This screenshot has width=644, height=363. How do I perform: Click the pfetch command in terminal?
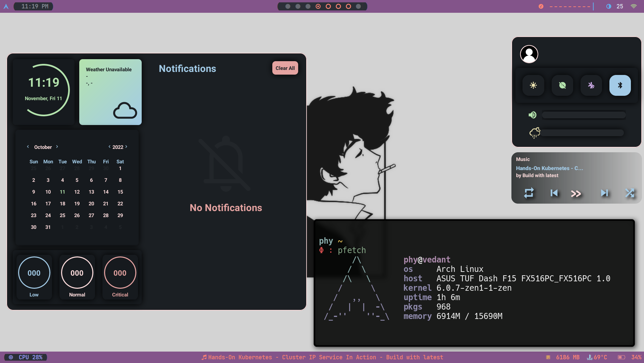pos(352,250)
